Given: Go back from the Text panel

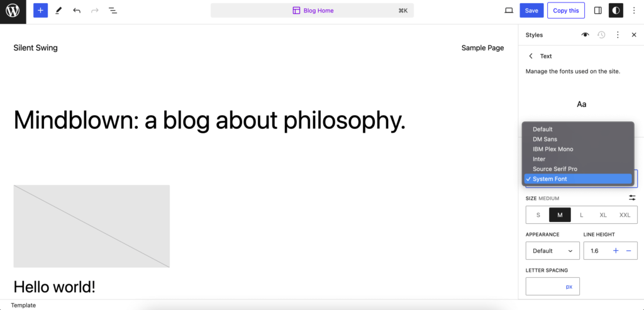Looking at the screenshot, I should tap(531, 56).
